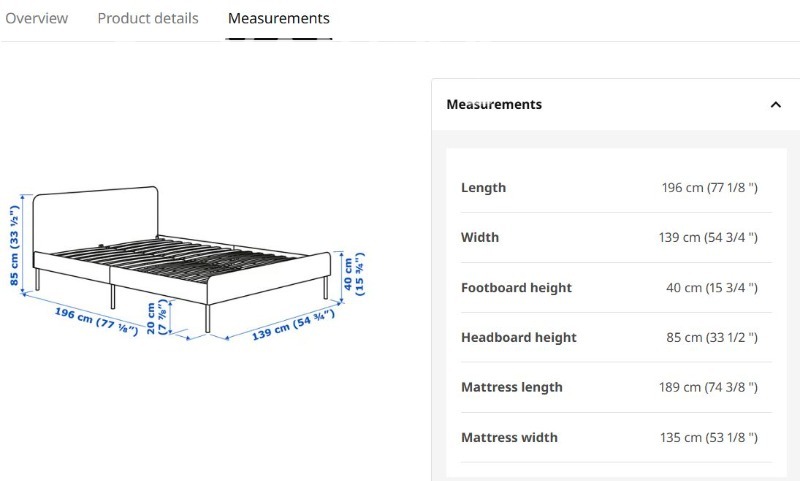This screenshot has height=481, width=800.
Task: Switch to the Overview tab
Action: pos(36,18)
